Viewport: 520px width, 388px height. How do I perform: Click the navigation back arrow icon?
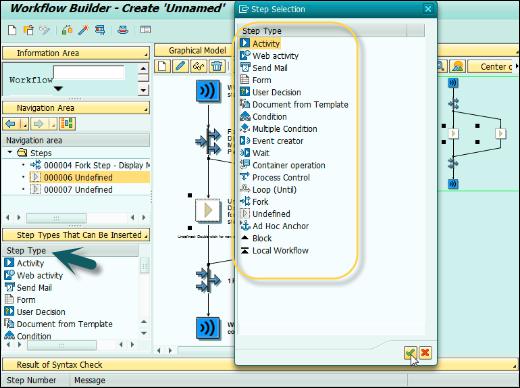coord(11,124)
